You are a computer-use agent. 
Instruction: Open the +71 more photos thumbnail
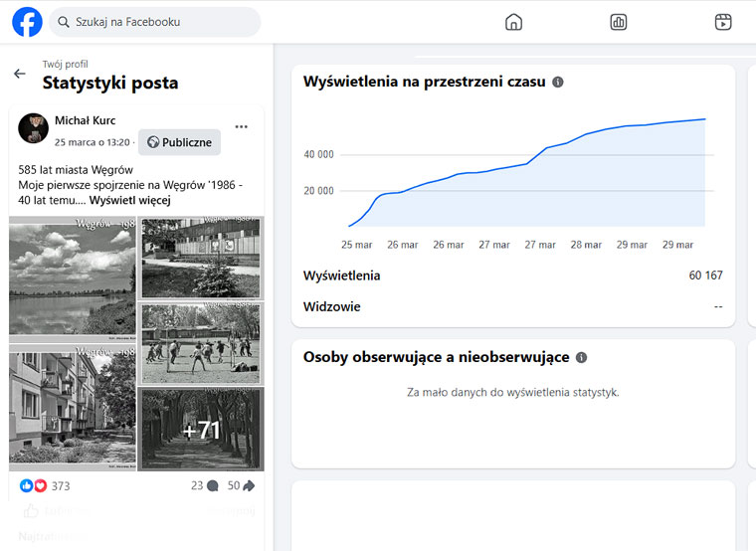coord(202,430)
